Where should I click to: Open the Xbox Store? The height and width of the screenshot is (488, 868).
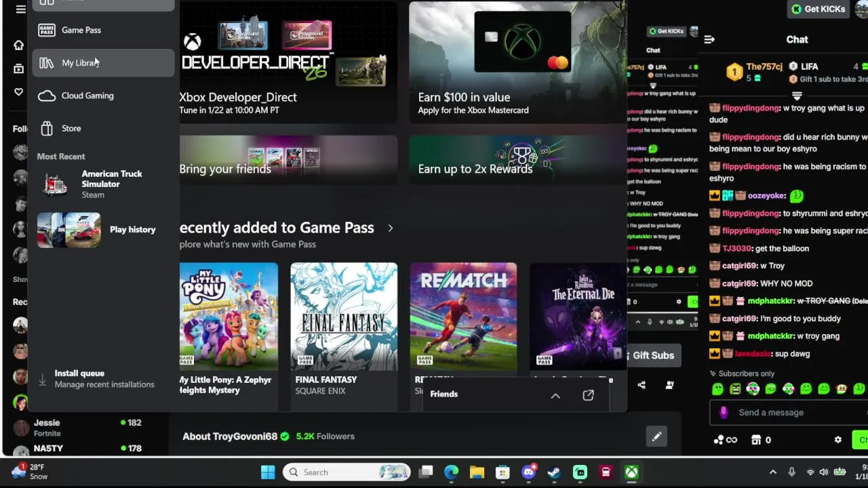103,128
